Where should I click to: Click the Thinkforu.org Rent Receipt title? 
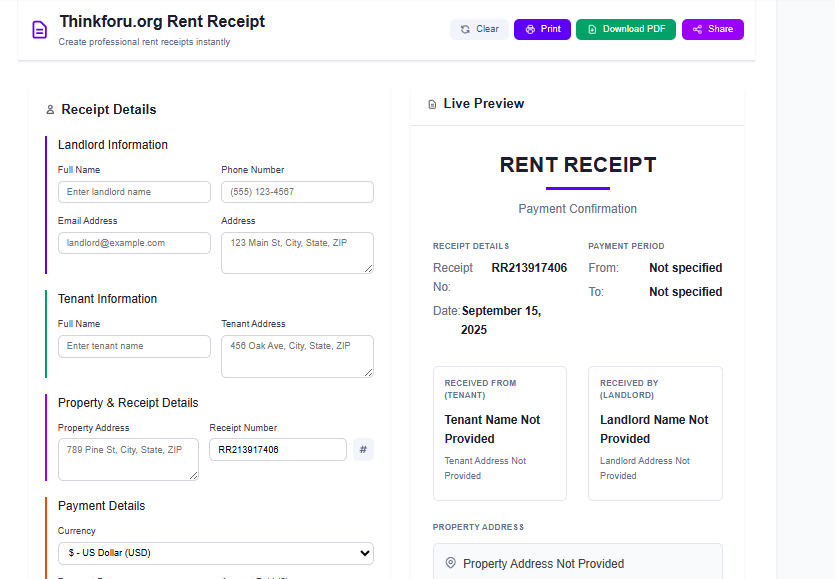coord(162,21)
